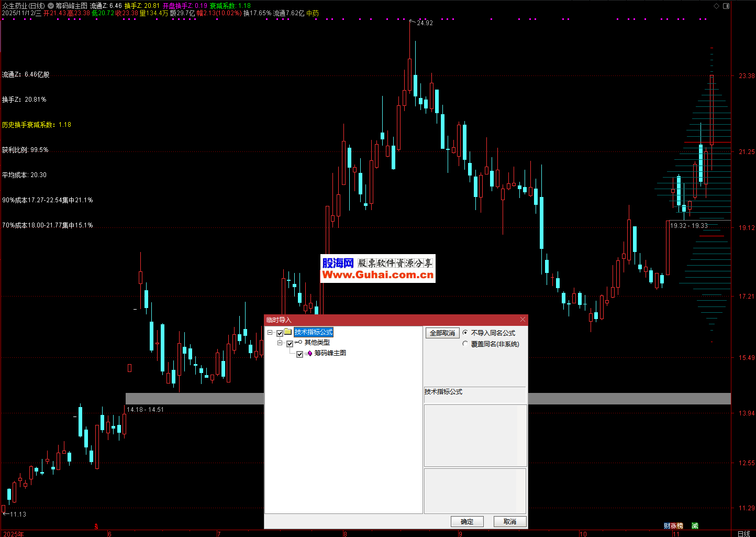Click the key icon next to 其他类型

(x=298, y=343)
